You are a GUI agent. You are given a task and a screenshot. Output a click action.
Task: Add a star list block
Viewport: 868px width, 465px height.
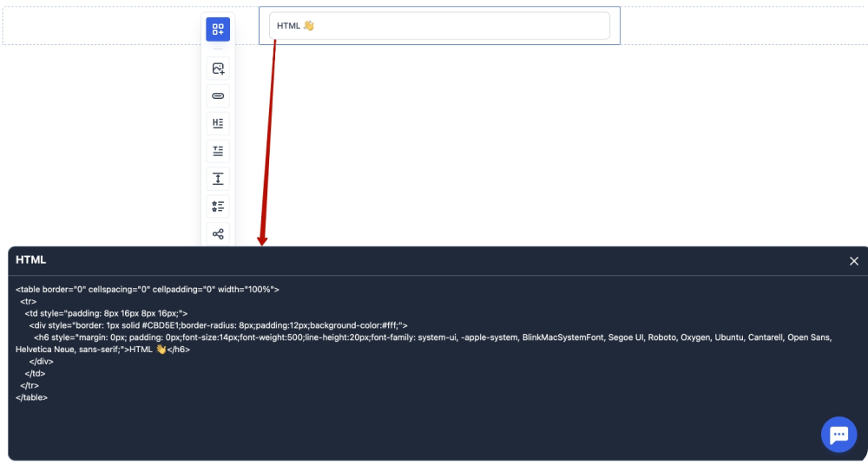click(218, 206)
